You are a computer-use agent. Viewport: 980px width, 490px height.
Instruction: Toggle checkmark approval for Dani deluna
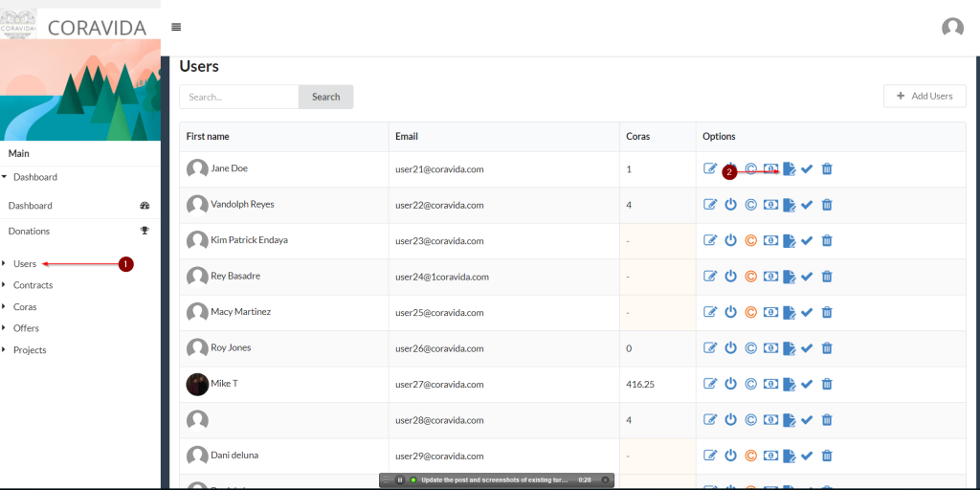pyautogui.click(x=807, y=456)
